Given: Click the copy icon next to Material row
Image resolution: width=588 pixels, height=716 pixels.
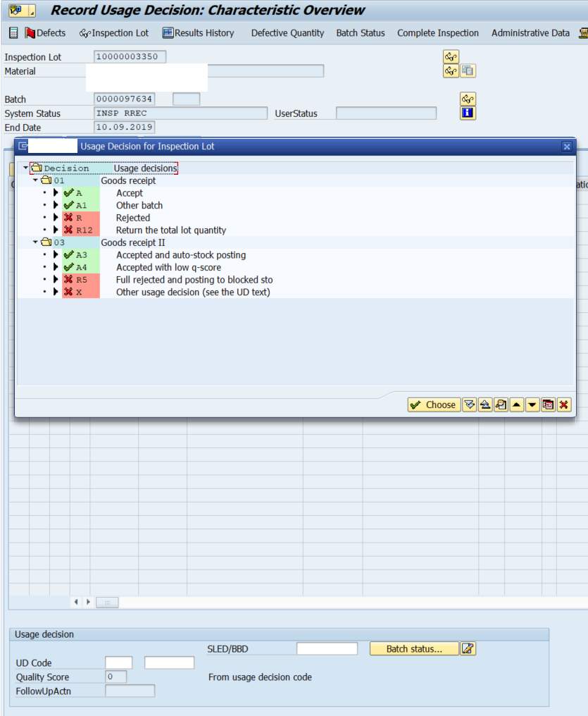Looking at the screenshot, I should tap(468, 70).
